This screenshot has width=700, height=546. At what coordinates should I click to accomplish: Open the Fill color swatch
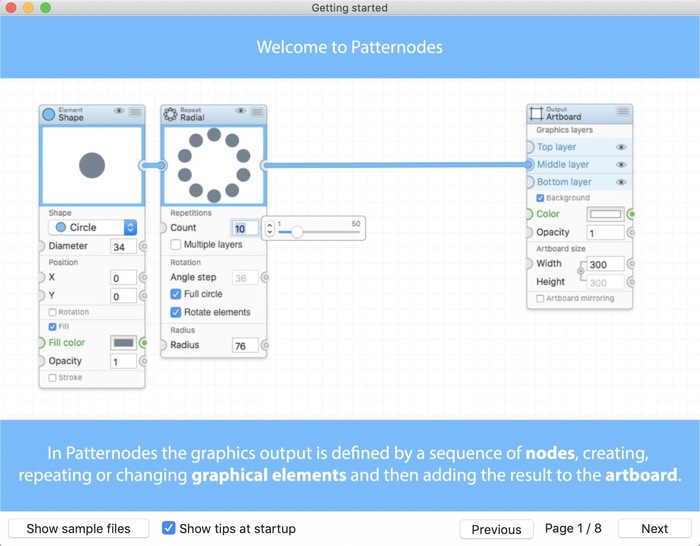pos(123,343)
